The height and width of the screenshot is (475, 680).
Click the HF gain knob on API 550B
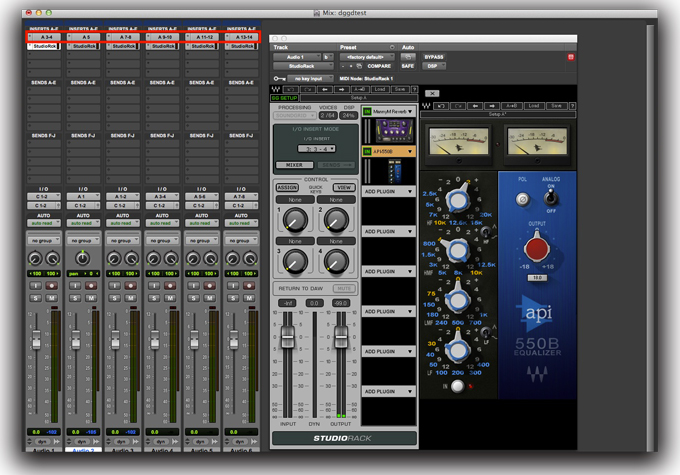(x=458, y=200)
